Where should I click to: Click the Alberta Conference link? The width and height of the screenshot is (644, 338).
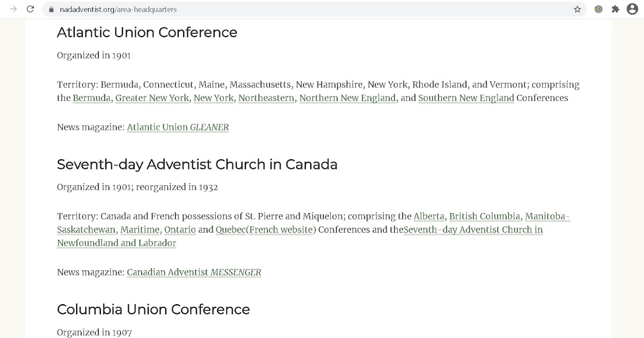click(429, 216)
